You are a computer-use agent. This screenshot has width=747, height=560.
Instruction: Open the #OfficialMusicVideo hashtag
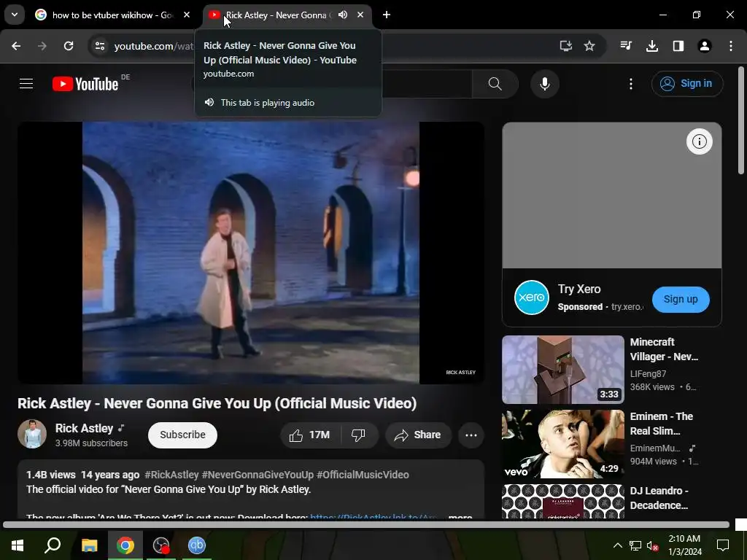pyautogui.click(x=363, y=475)
